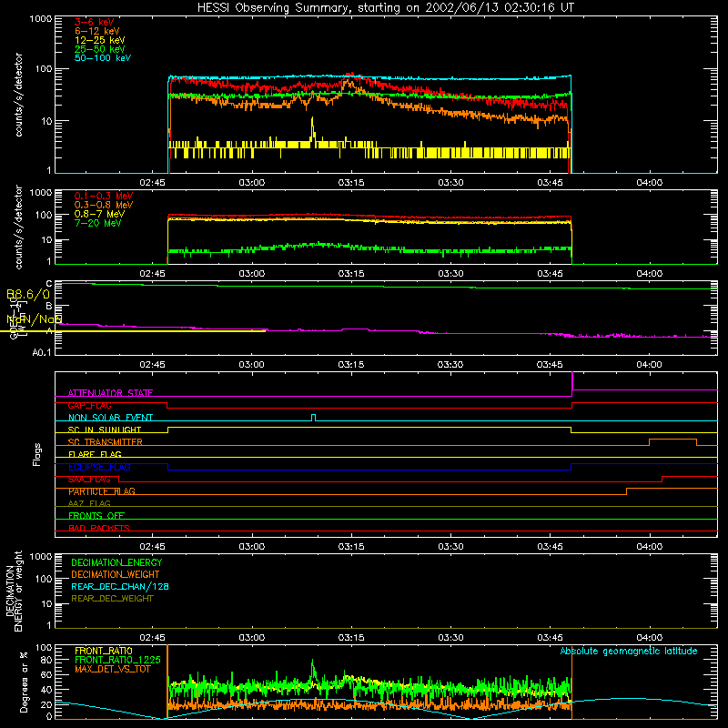Screen dimensions: 728x728
Task: Click the 02:45 tick under the Flags panel
Action: (152, 547)
